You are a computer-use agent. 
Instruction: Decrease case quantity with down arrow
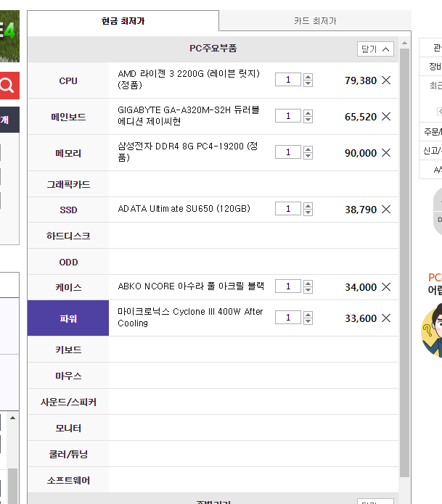coord(308,289)
